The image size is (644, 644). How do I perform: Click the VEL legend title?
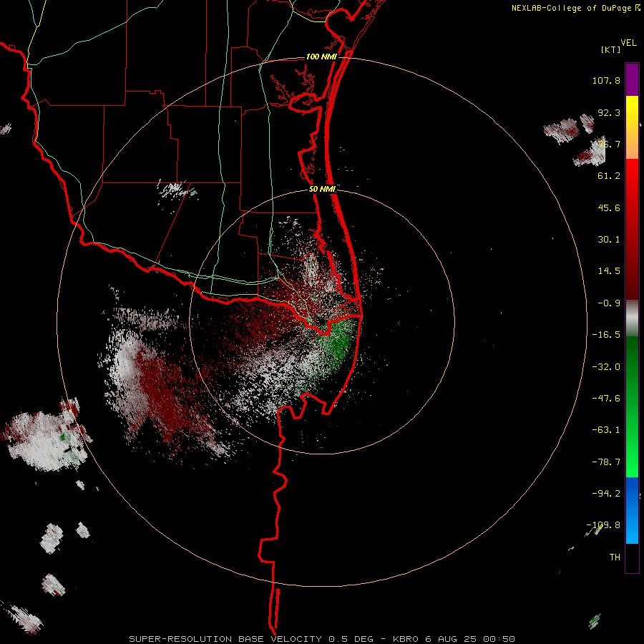tap(628, 43)
